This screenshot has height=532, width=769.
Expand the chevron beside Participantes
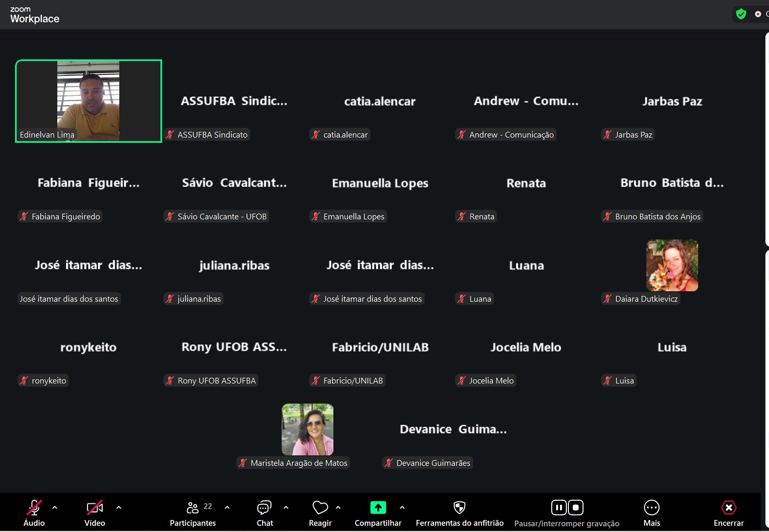(227, 507)
